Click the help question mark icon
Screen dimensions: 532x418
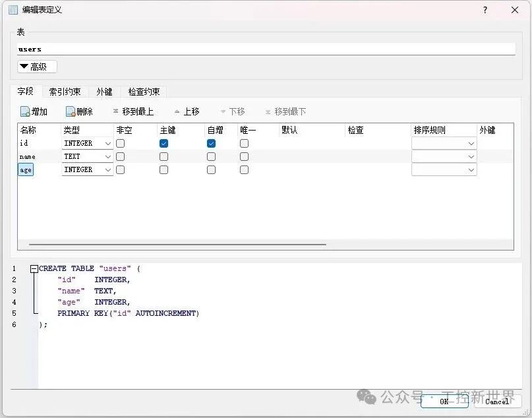coord(485,10)
